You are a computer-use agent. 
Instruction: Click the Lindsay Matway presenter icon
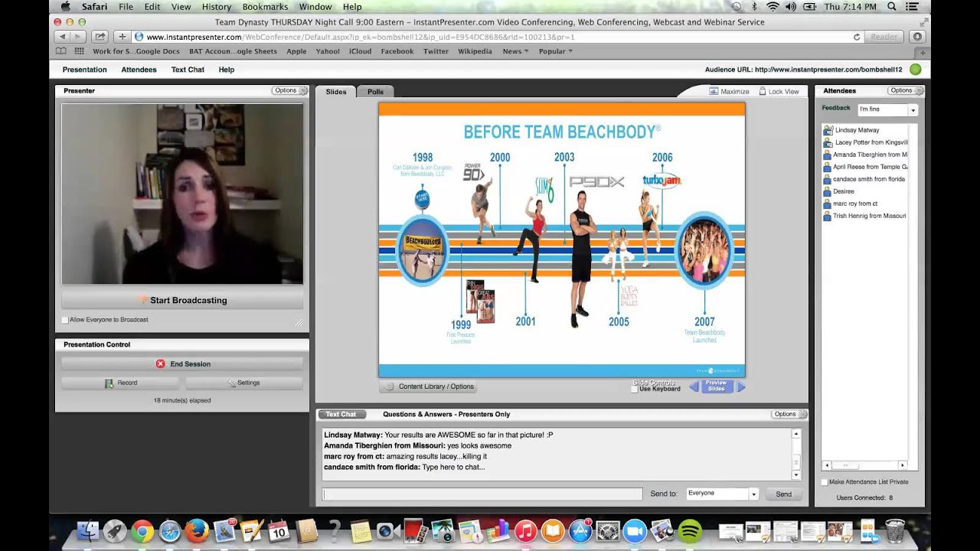(x=827, y=130)
